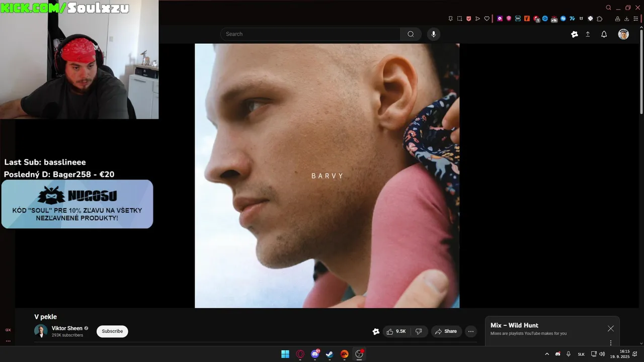Click the YouTube search magnifier button
This screenshot has height=362, width=644.
coord(411,34)
